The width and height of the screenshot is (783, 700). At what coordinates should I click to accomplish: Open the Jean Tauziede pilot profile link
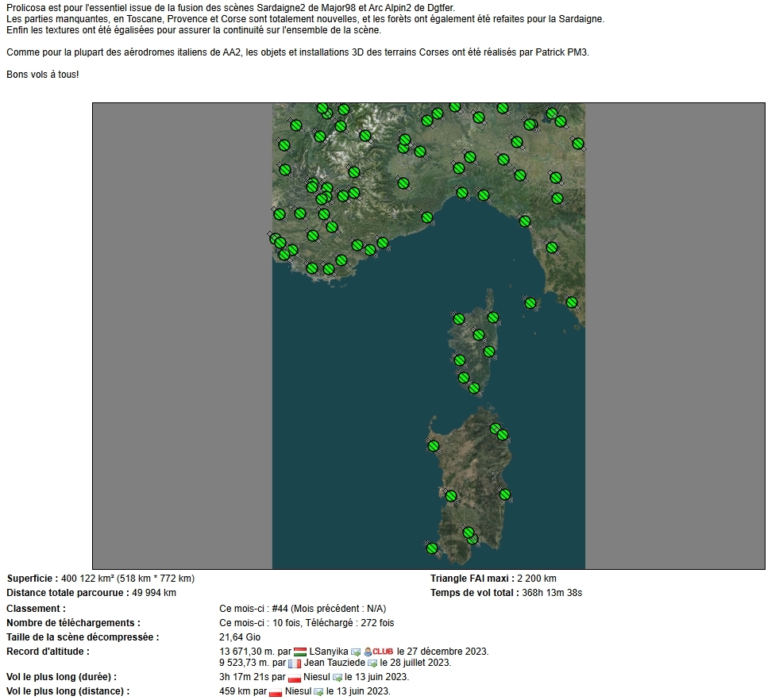pos(334,663)
